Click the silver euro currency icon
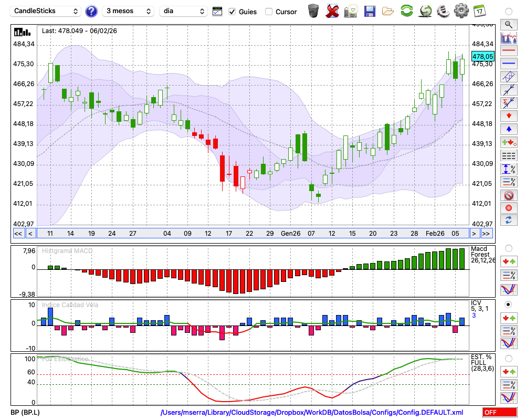The image size is (525, 420). [x=443, y=10]
